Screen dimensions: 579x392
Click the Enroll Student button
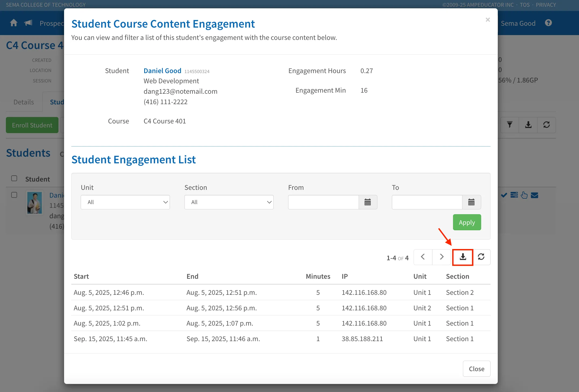[x=32, y=125]
